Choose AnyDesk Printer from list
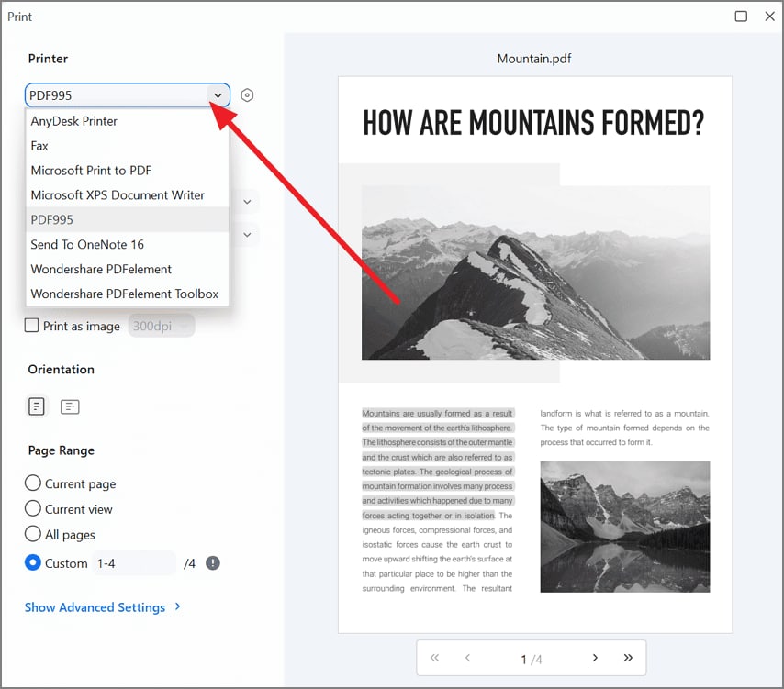The image size is (784, 689). click(x=127, y=121)
